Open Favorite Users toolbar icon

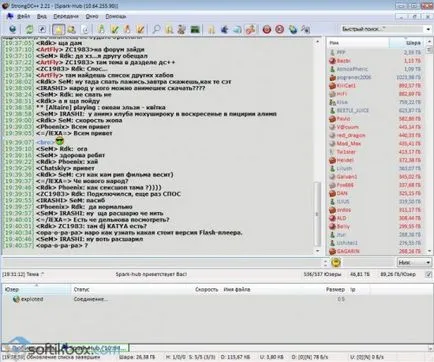click(x=71, y=29)
